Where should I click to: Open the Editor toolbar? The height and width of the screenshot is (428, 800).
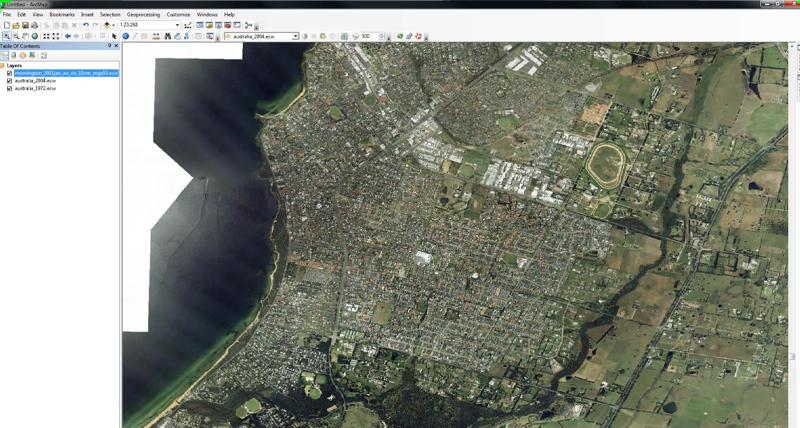click(x=187, y=25)
